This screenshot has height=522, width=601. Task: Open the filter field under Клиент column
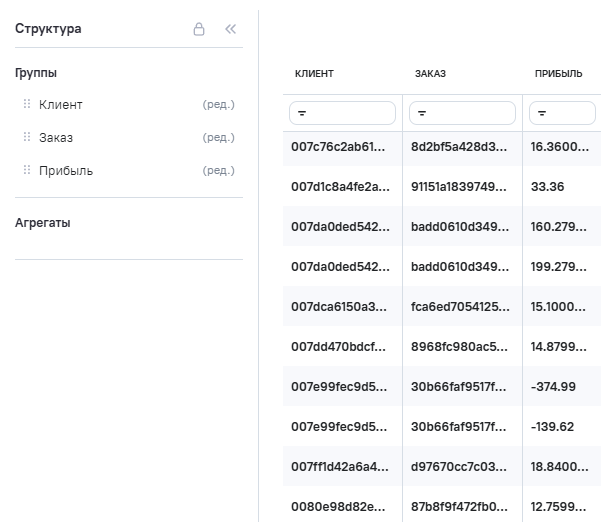coord(342,113)
